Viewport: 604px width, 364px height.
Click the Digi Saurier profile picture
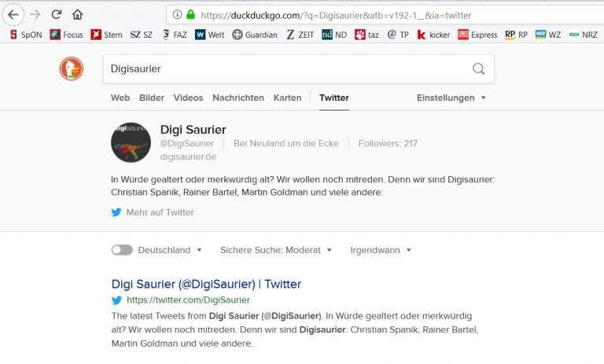click(x=131, y=142)
